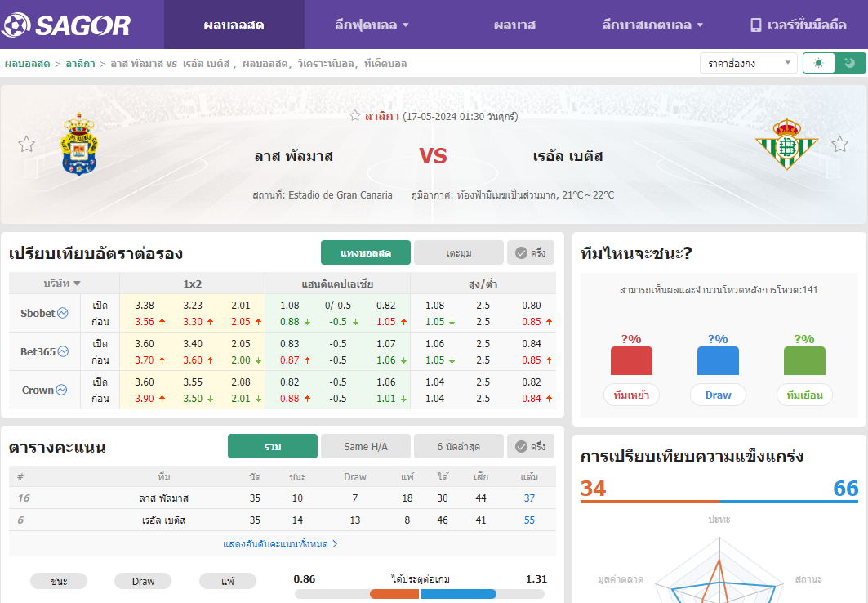This screenshot has height=603, width=868.
Task: Toggle ครึ่ง checkbox in standings table
Action: (x=521, y=447)
